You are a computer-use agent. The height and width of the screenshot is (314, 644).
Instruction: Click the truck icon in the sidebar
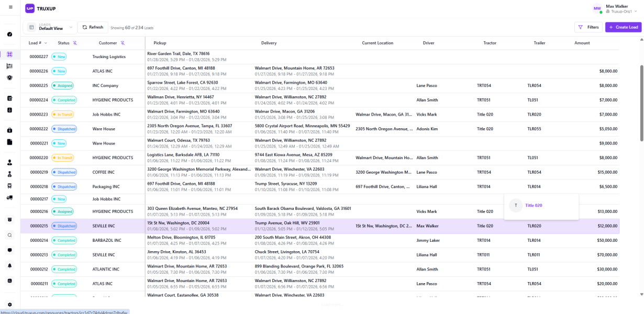coord(9,198)
